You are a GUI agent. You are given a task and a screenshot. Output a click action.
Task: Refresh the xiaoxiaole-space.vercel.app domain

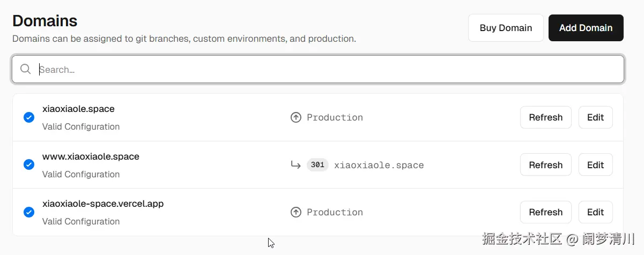pyautogui.click(x=545, y=212)
